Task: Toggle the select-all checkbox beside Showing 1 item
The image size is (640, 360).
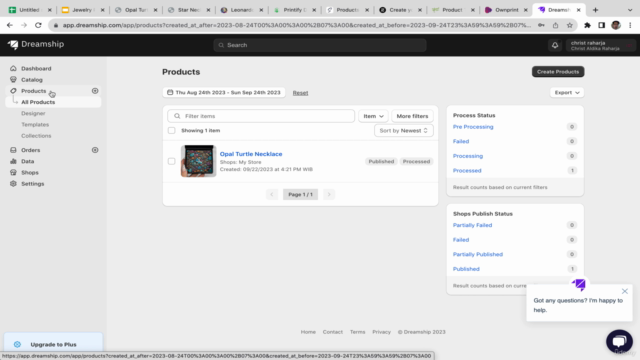Action: coord(171,131)
